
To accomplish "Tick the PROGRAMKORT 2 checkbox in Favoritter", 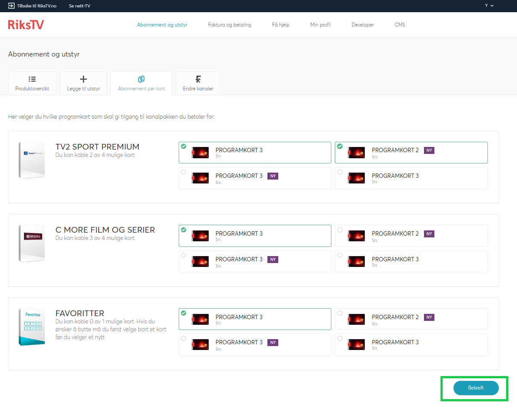I will (340, 313).
